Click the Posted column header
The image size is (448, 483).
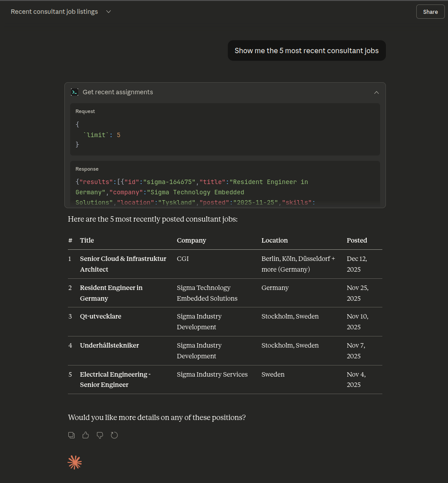(356, 240)
